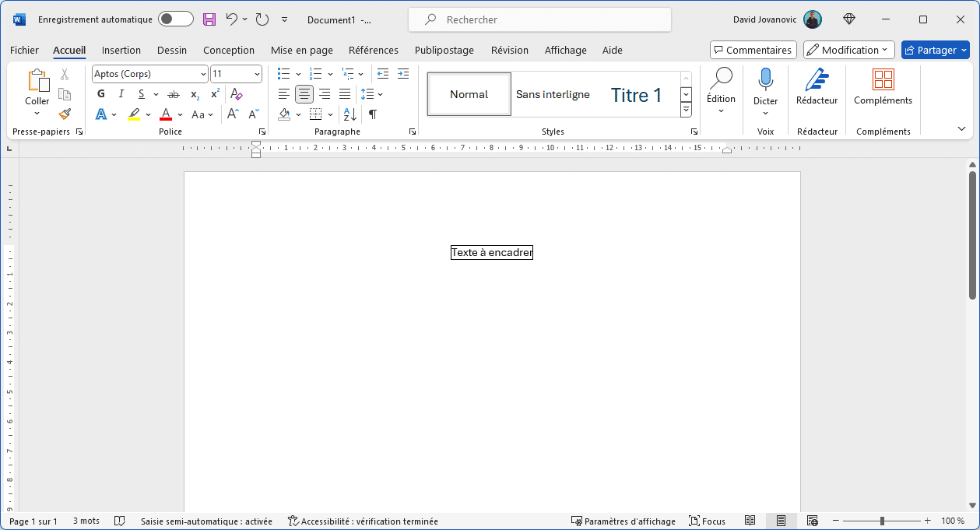Click the zoom slider handle

[x=882, y=521]
